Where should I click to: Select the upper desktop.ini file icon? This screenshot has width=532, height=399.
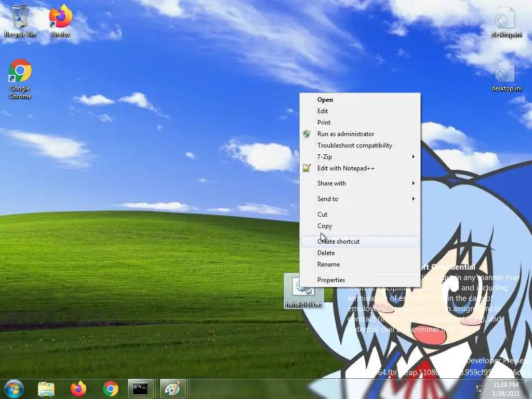pos(506,21)
